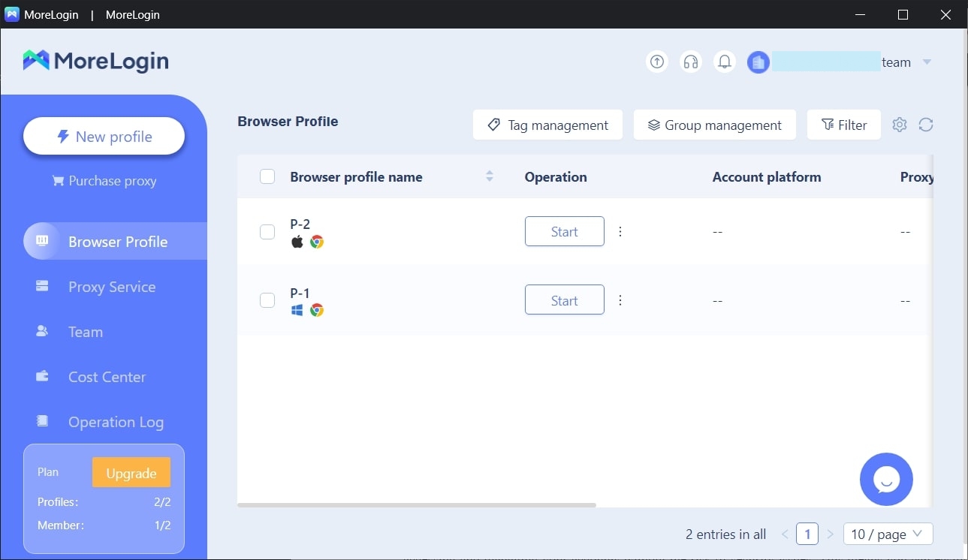
Task: Start the P-1 profile
Action: click(x=564, y=300)
